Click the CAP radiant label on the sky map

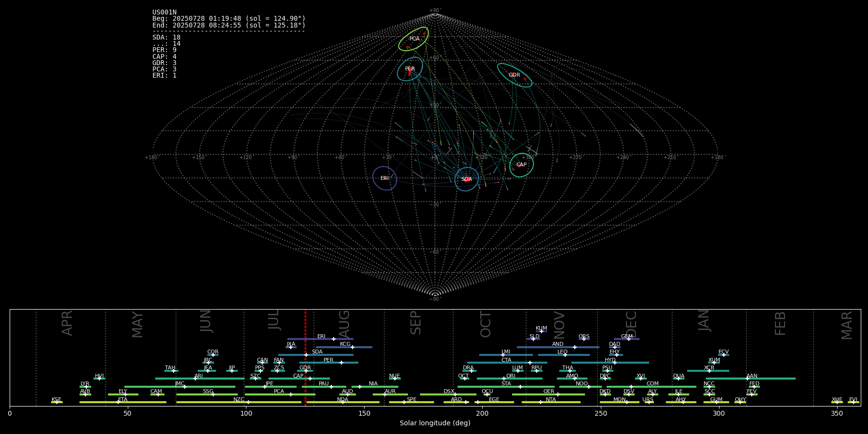point(521,164)
